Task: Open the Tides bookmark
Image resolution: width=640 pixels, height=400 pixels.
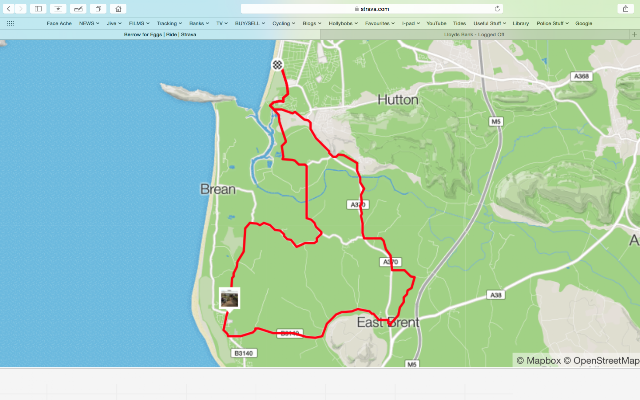Action: tap(460, 23)
